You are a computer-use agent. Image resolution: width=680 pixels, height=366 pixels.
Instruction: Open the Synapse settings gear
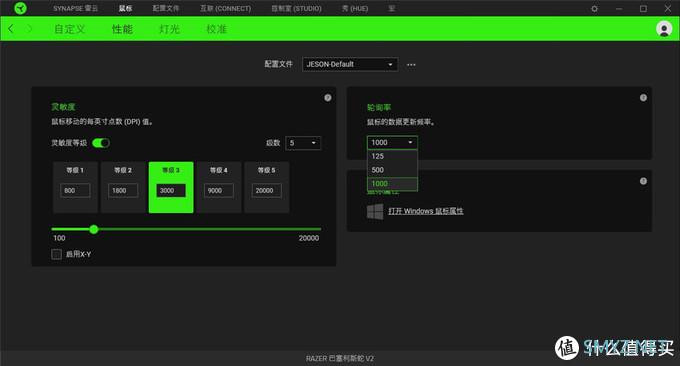click(x=594, y=9)
